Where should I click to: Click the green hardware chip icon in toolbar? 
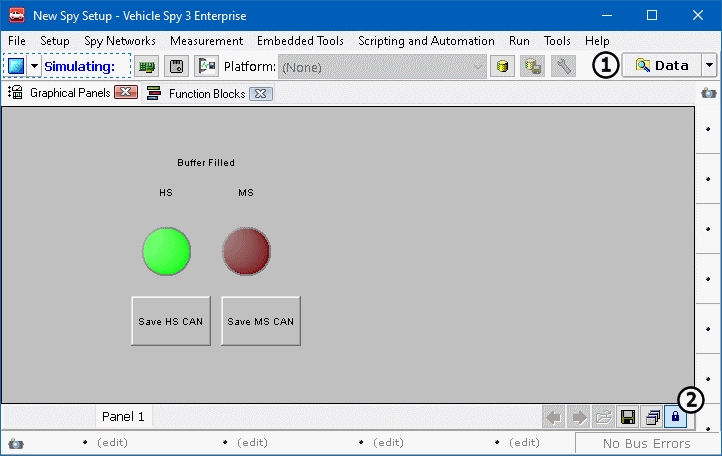pyautogui.click(x=148, y=66)
